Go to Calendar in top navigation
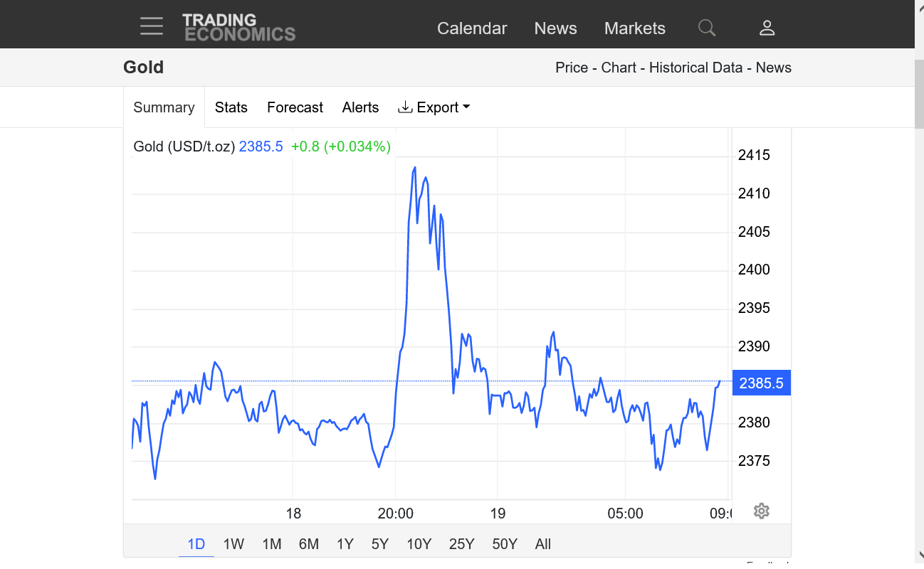Image resolution: width=924 pixels, height=569 pixels. coord(472,28)
